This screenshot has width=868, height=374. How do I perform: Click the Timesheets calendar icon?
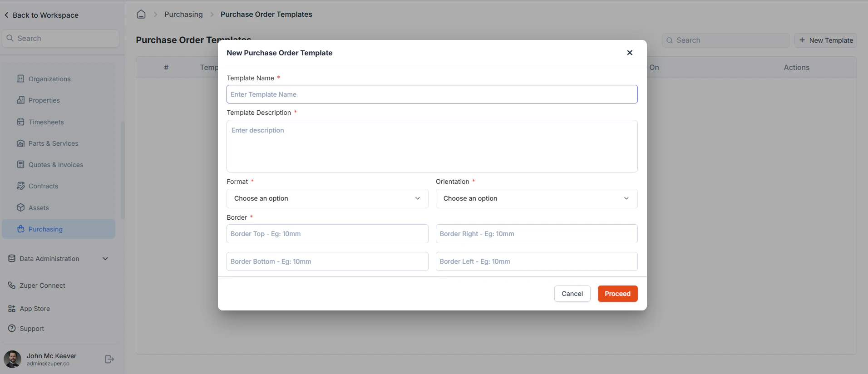click(20, 122)
